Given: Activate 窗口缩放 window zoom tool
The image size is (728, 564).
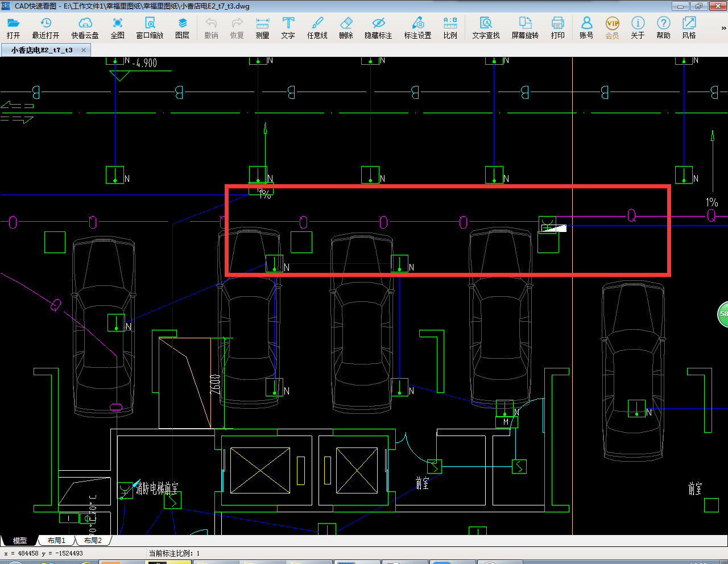Looking at the screenshot, I should (150, 28).
